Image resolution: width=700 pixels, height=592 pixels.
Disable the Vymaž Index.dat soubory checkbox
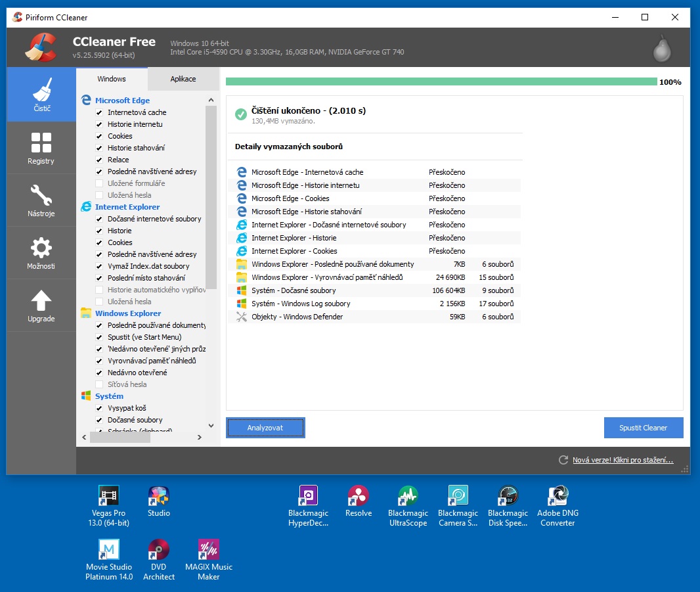click(99, 266)
